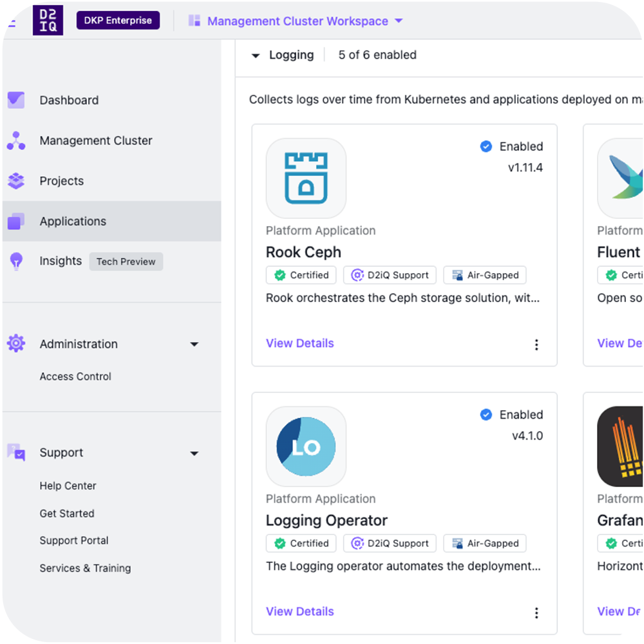
Task: Click the Enabled status badge on Rook Ceph
Action: (x=512, y=146)
